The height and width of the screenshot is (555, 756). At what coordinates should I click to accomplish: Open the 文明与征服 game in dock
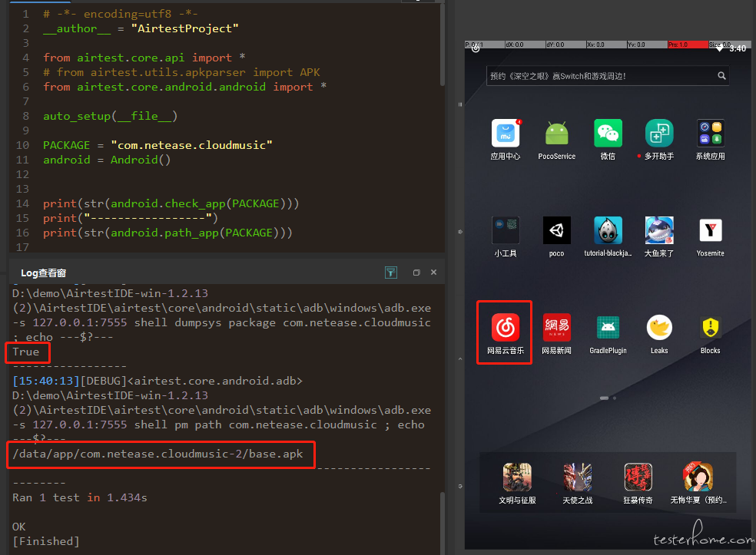tap(517, 477)
